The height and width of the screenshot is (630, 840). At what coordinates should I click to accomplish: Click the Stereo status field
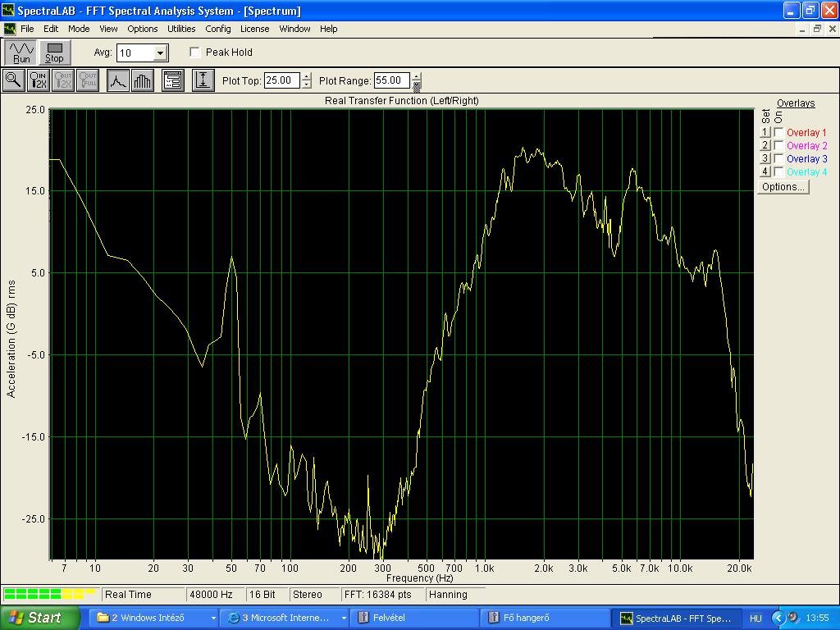(313, 594)
